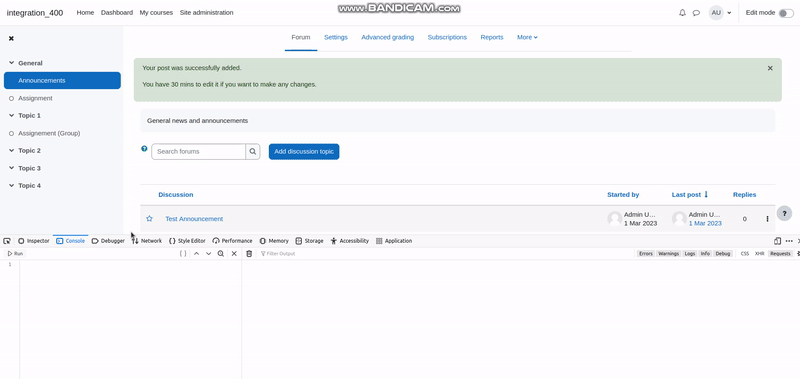Click the forum search help icon

(144, 149)
